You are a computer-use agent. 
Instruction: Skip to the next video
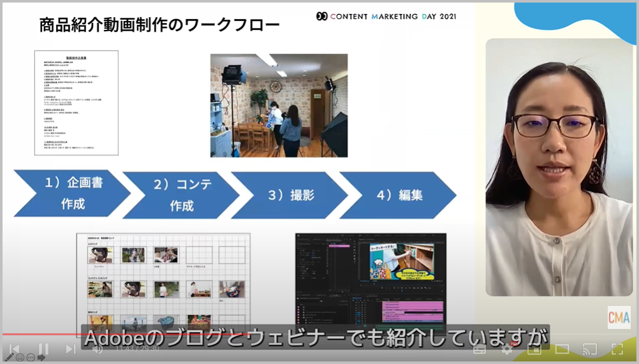pyautogui.click(x=70, y=349)
